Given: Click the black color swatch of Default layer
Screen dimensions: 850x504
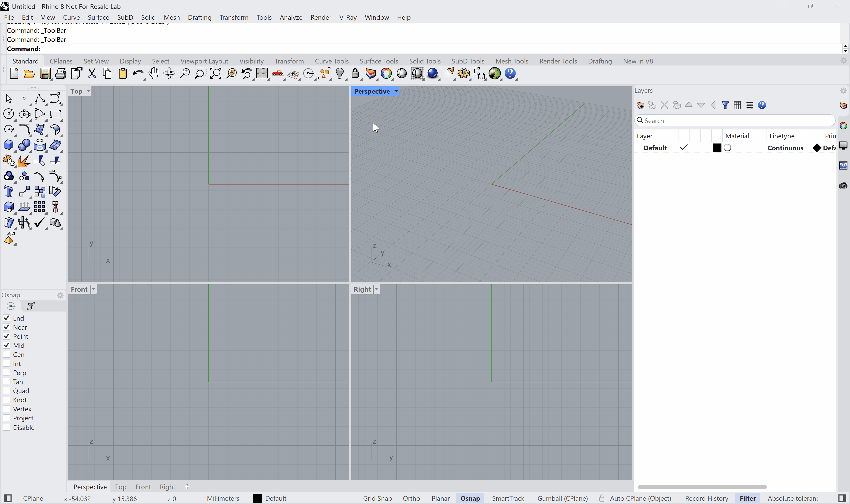Looking at the screenshot, I should 717,148.
